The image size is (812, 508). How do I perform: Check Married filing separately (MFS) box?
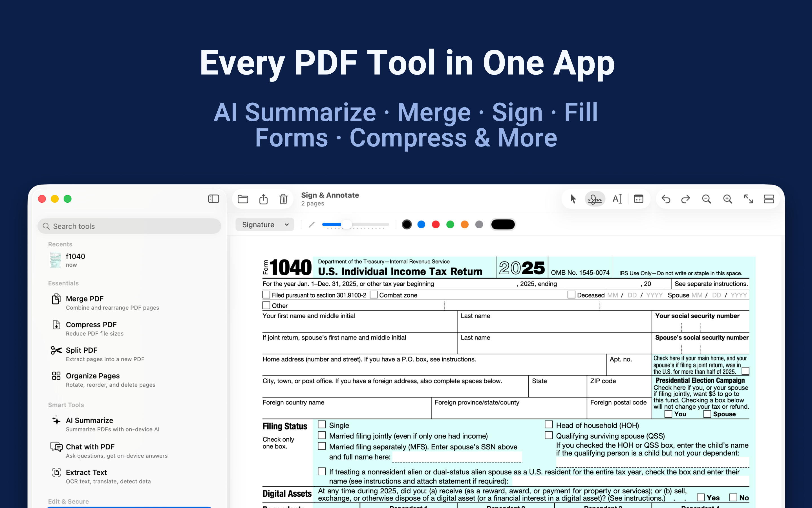point(322,446)
